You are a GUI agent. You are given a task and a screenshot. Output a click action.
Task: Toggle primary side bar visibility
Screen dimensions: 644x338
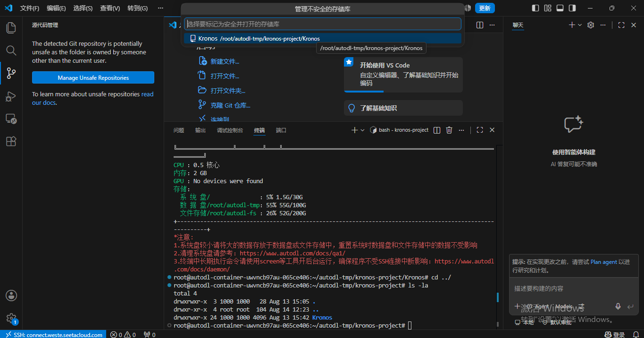tap(535, 8)
